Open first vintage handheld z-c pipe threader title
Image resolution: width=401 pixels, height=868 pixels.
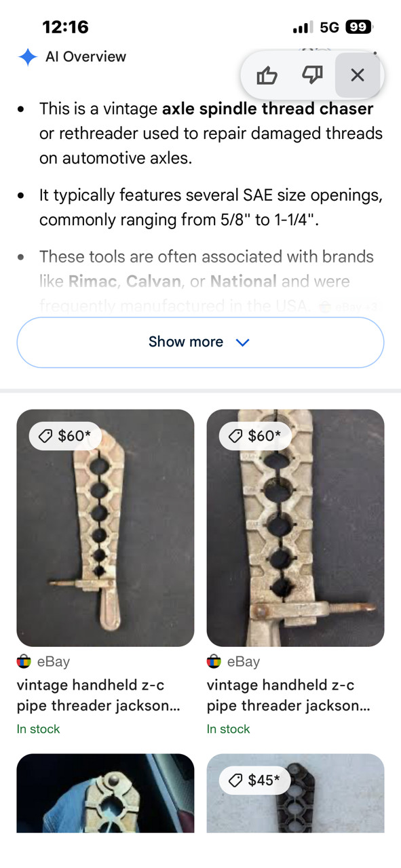pos(98,695)
